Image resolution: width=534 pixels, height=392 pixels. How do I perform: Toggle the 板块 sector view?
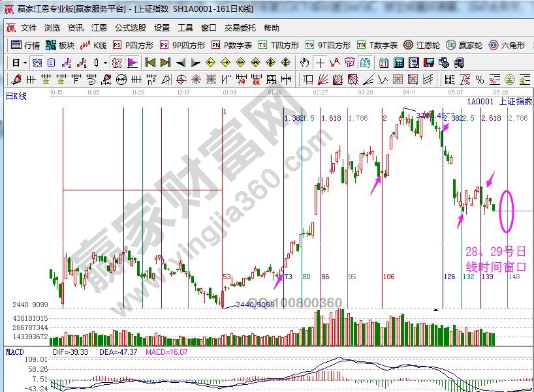tap(61, 45)
